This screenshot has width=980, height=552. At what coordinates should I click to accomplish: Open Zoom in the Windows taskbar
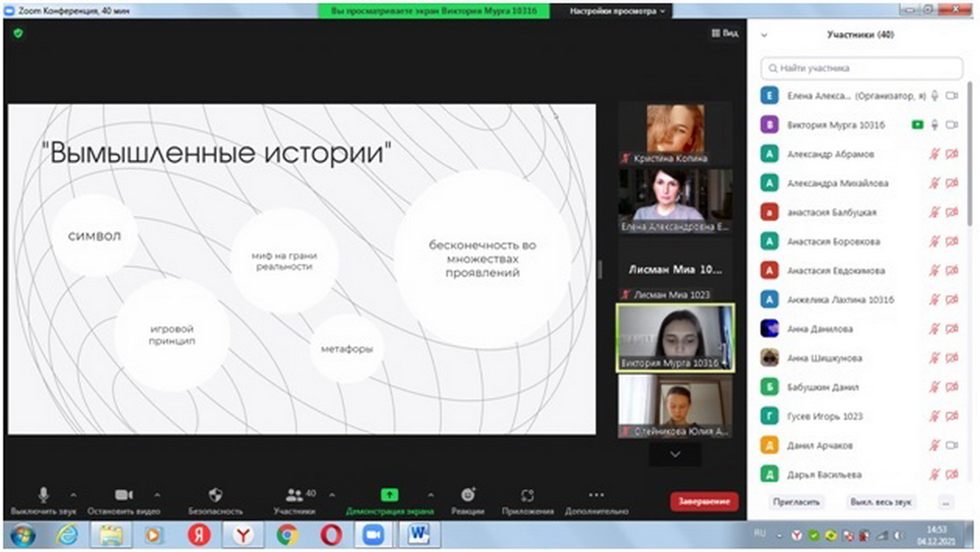click(375, 535)
